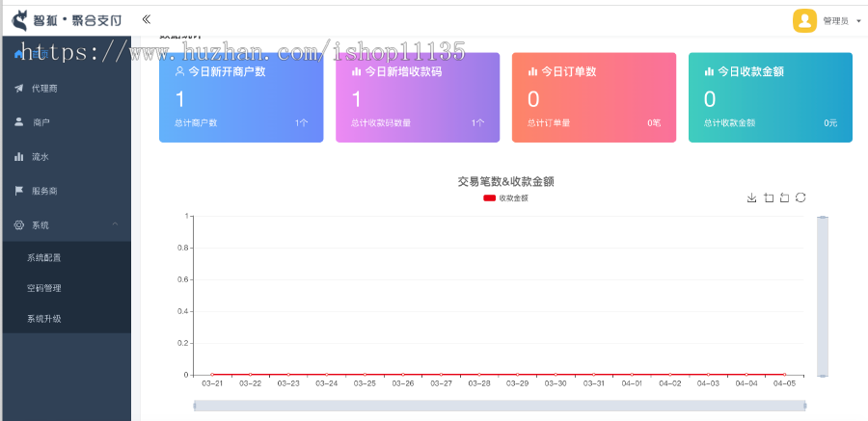868x421 pixels.
Task: Click the 03-21 data point on chart
Action: point(212,375)
